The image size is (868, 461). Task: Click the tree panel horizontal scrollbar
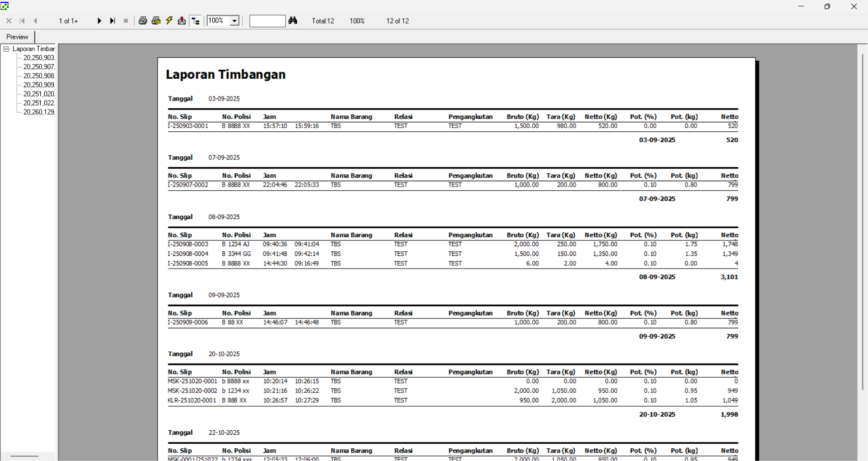click(x=24, y=456)
